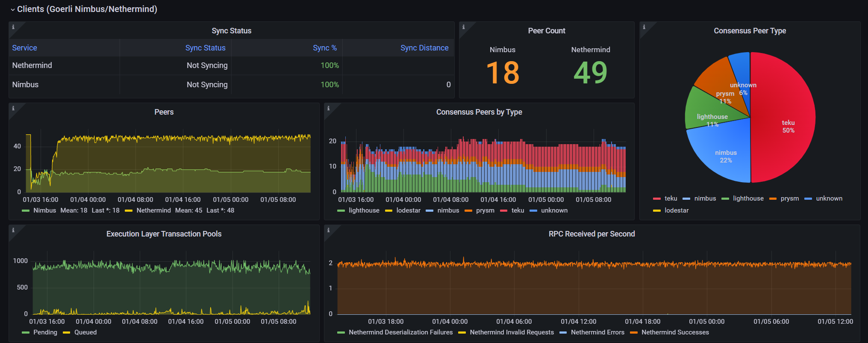Open the Sync Status panel title menu
The width and height of the screenshot is (868, 343).
click(231, 31)
